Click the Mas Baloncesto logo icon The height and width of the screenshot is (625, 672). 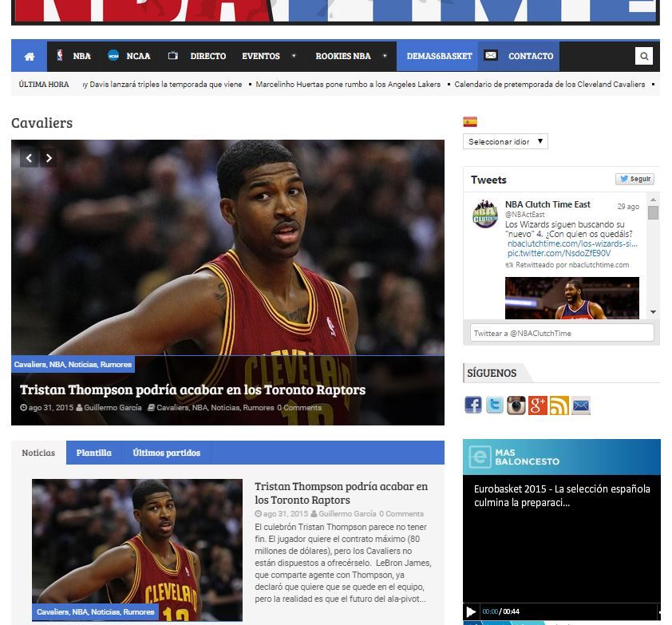click(480, 457)
